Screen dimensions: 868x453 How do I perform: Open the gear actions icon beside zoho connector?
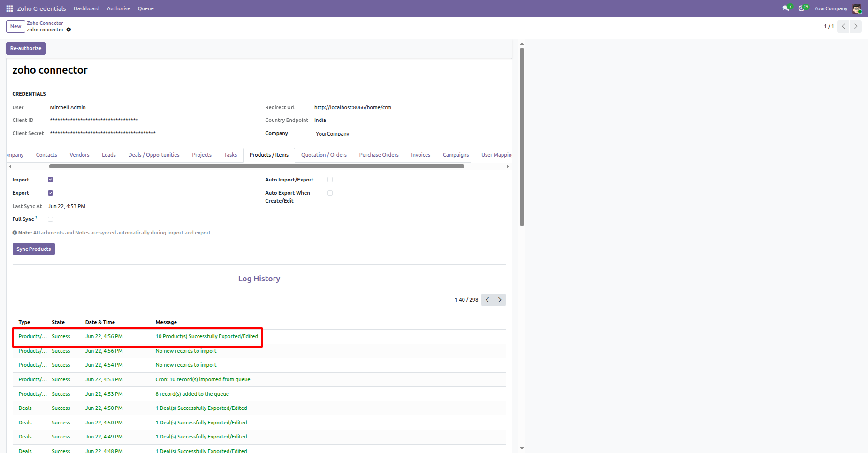coord(69,30)
